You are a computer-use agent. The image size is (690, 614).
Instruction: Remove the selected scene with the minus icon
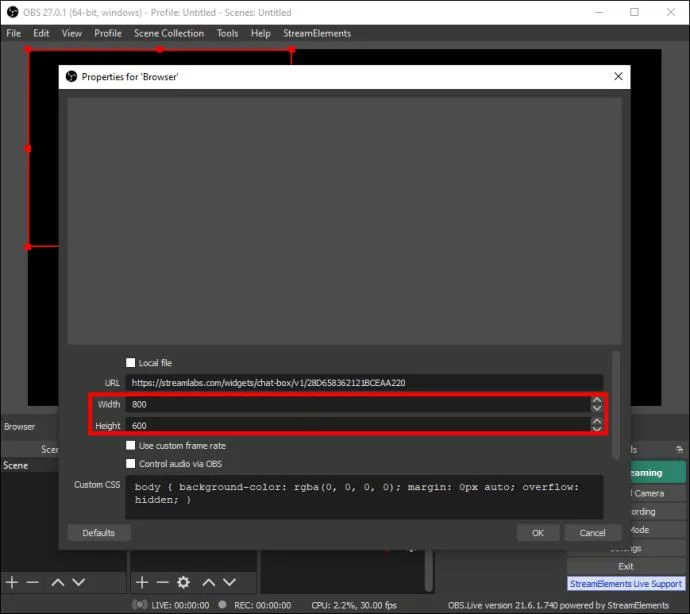point(33,582)
